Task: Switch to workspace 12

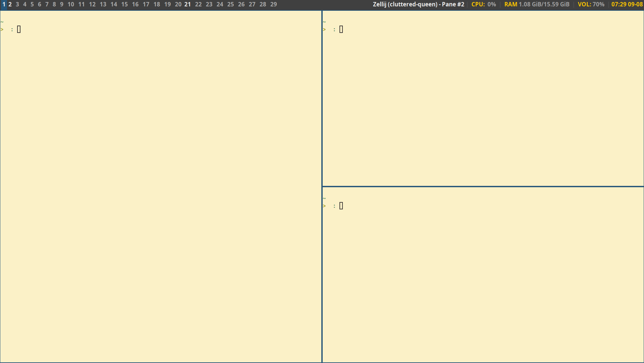Action: [92, 4]
